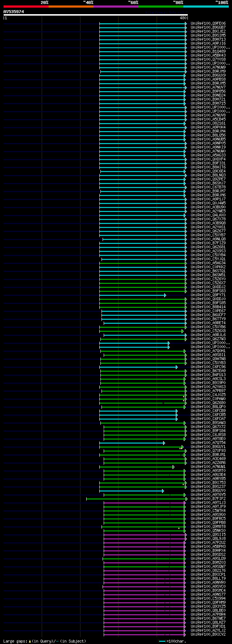Viewport: 232px width, 644px height.
Task: Select the UniRef100_O82161 label
Action: [x=208, y=123]
